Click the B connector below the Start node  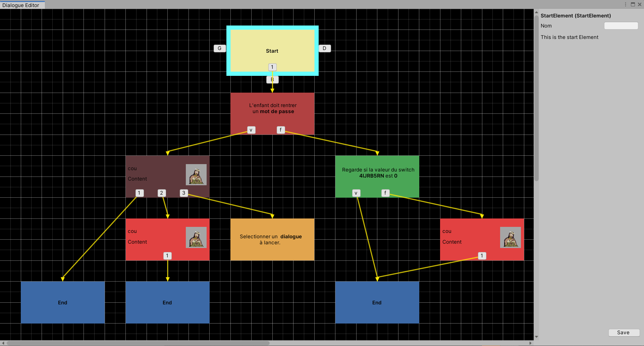(x=272, y=80)
